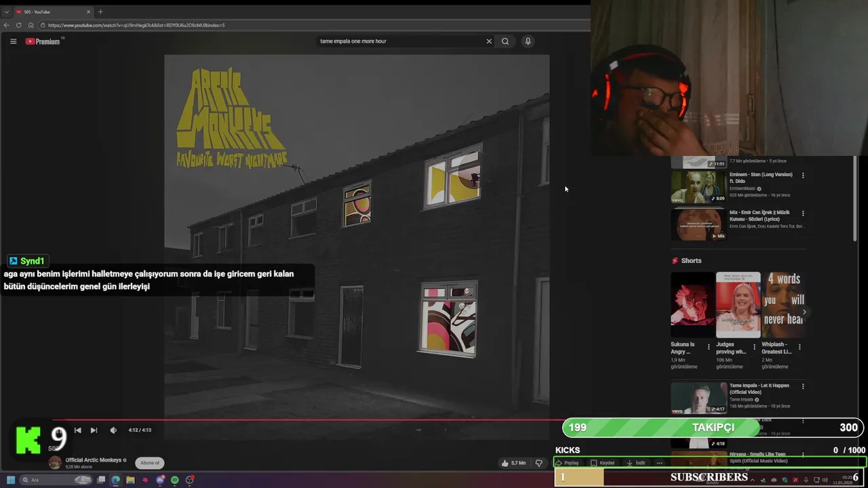Open Spotify from the taskbar
868x488 pixels.
pos(175,480)
